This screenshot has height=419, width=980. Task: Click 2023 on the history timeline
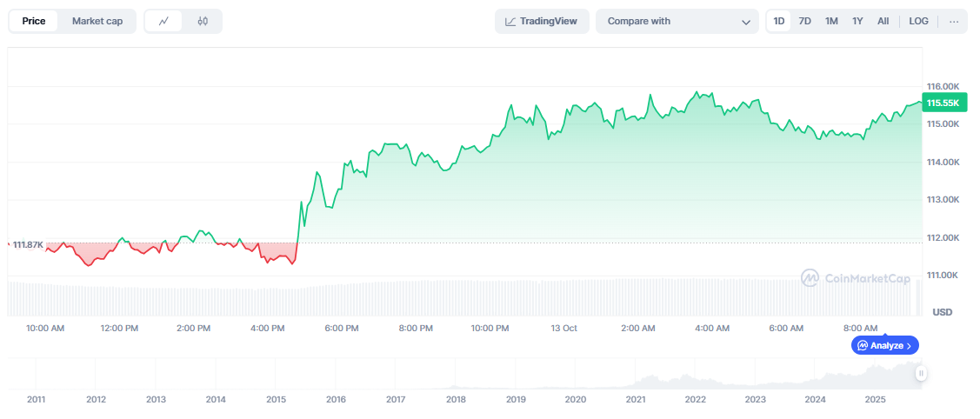coord(756,399)
